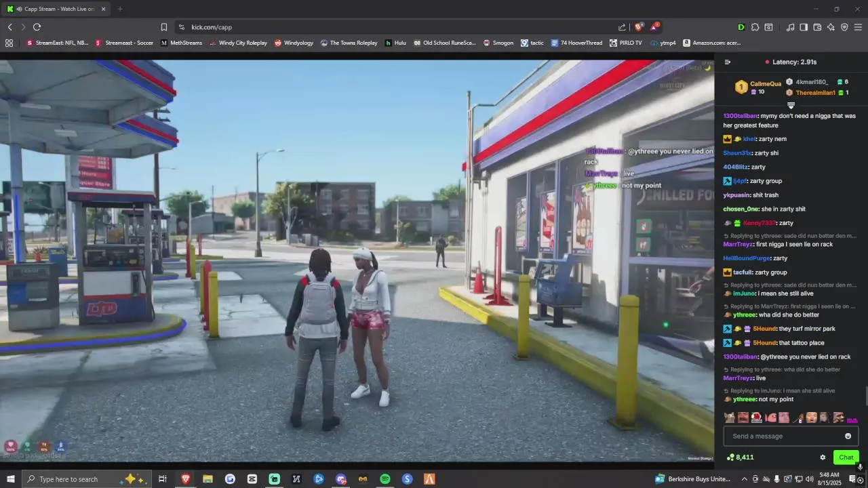Collapse the Kick chat panel

point(728,62)
